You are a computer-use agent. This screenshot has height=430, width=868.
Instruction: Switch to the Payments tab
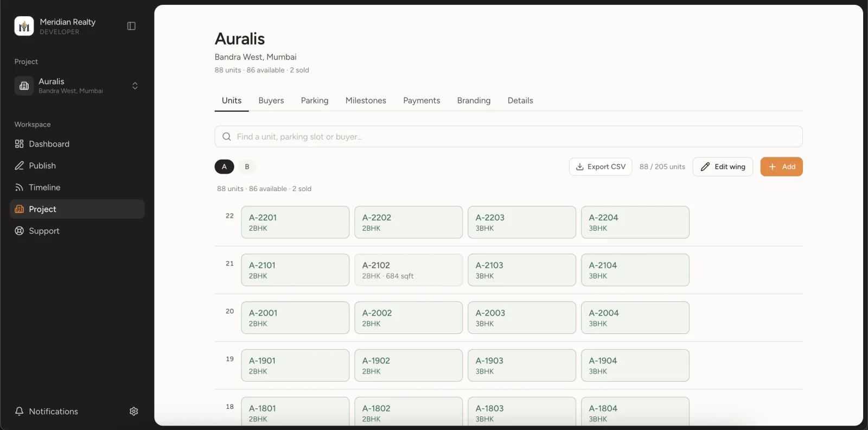[x=422, y=100]
